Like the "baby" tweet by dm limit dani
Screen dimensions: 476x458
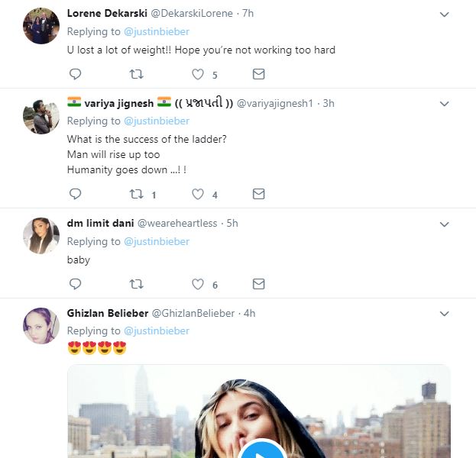pyautogui.click(x=198, y=284)
